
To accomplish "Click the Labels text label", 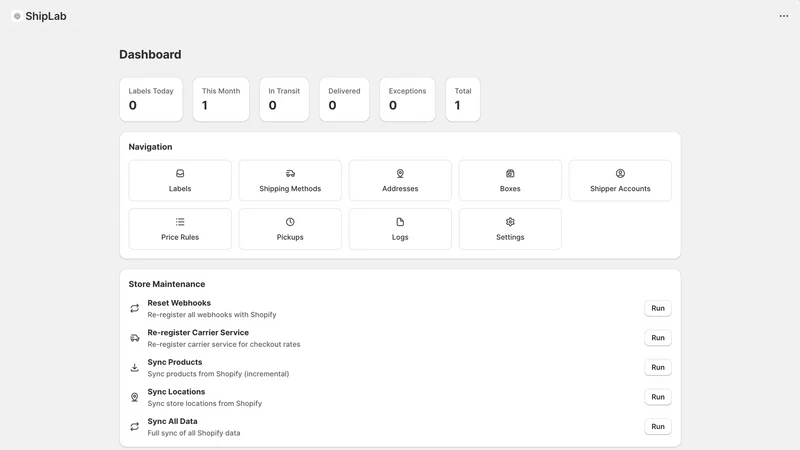I will point(180,189).
